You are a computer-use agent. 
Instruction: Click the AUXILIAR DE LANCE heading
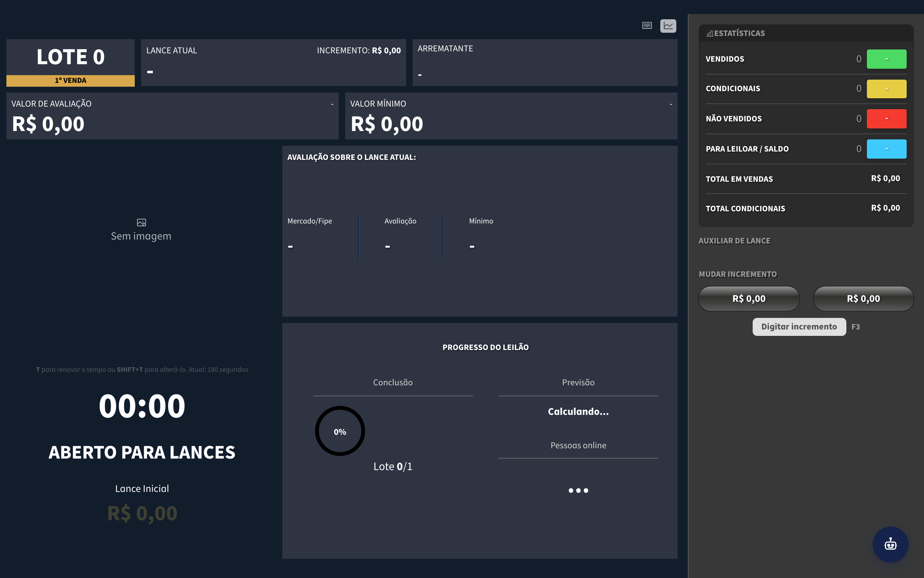pyautogui.click(x=735, y=241)
